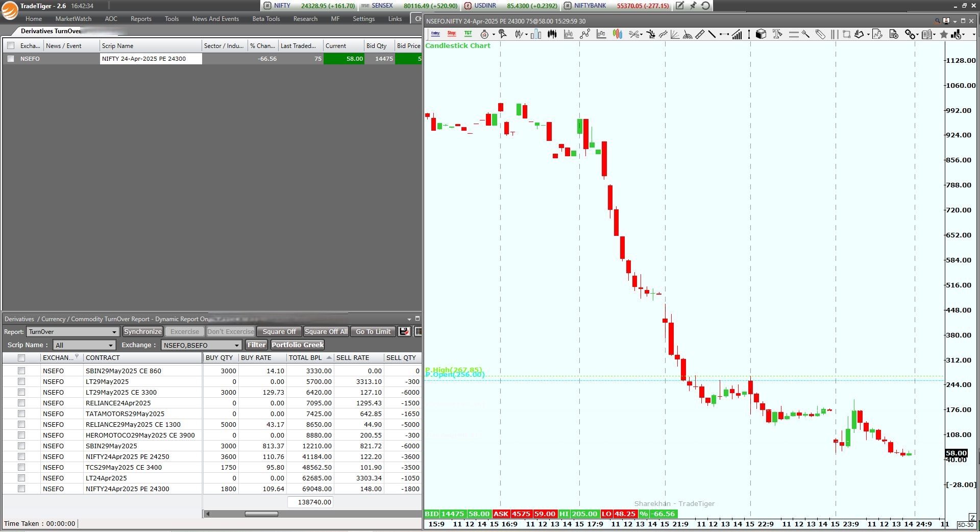Image resolution: width=980 pixels, height=532 pixels.
Task: Open the Reports menu
Action: [x=141, y=19]
